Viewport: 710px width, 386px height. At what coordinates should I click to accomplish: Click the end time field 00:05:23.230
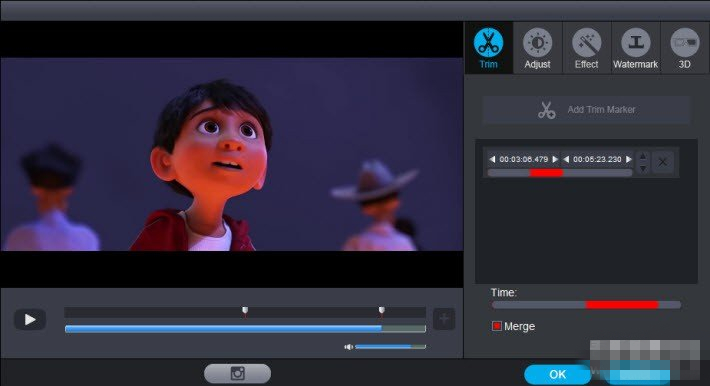click(597, 159)
